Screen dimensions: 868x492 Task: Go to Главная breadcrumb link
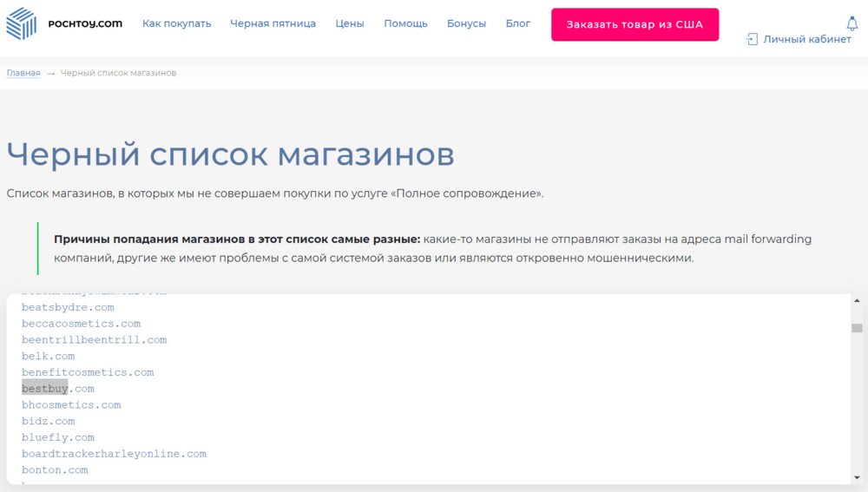click(x=23, y=73)
